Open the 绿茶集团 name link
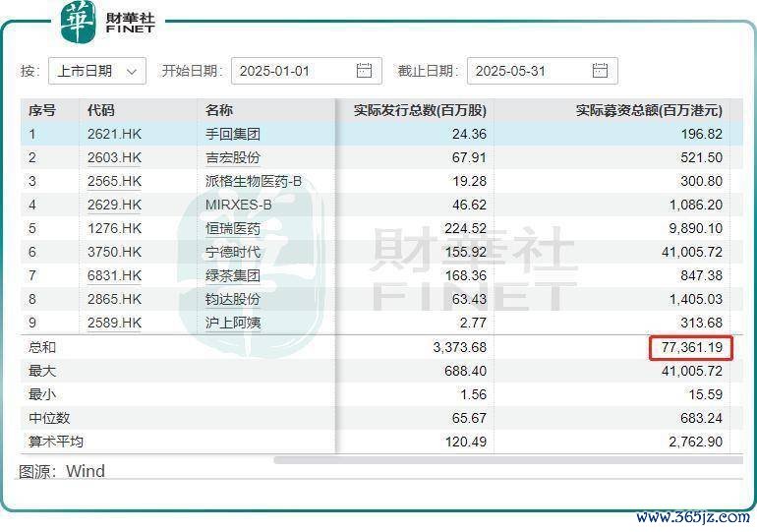 click(233, 275)
